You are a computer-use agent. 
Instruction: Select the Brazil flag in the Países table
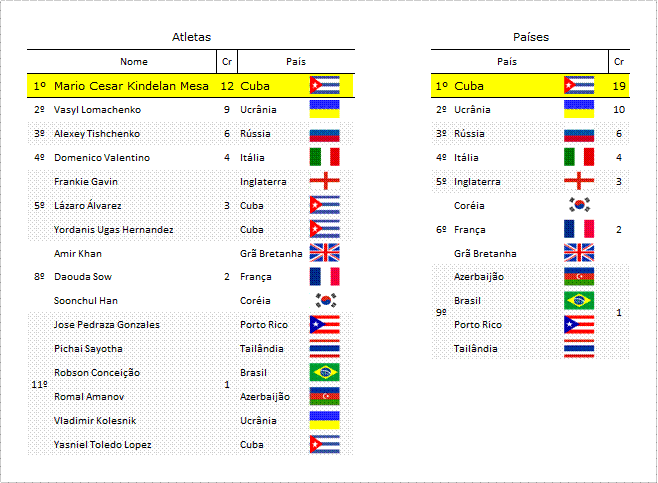(579, 300)
